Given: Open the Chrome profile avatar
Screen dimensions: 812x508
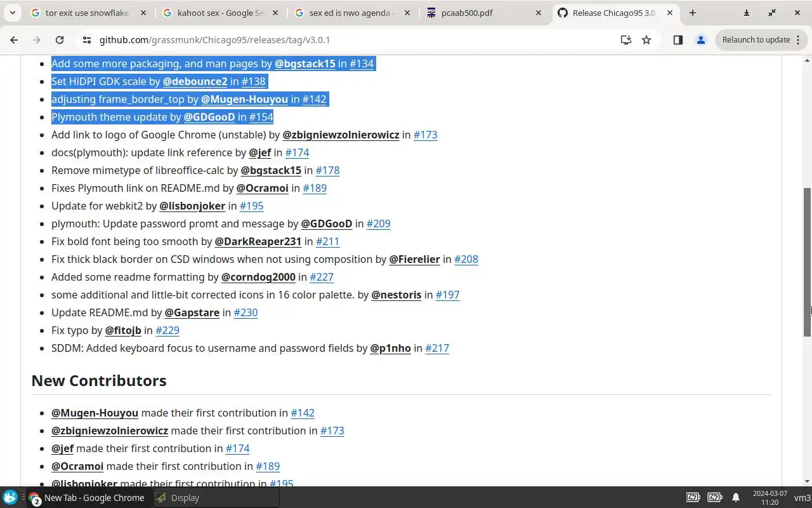Looking at the screenshot, I should 701,40.
